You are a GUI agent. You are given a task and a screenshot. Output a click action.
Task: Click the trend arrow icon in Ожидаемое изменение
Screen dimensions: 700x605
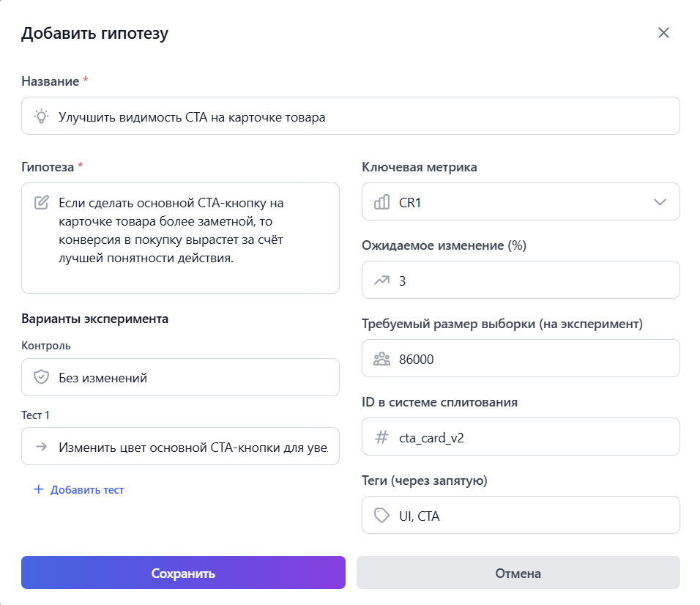381,280
